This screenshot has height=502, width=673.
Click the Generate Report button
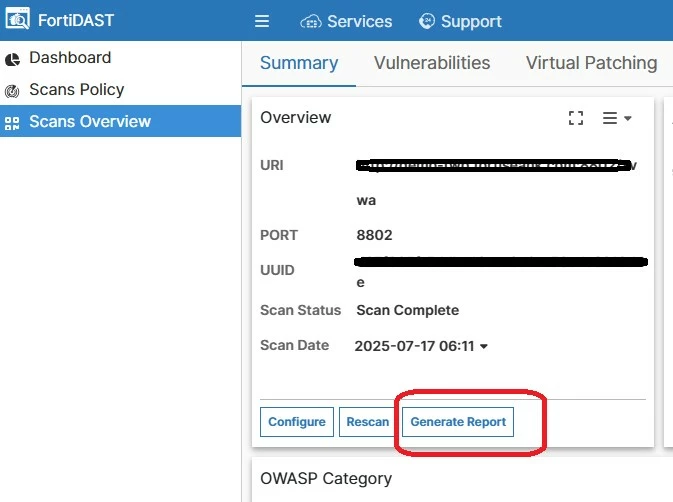[x=458, y=422]
